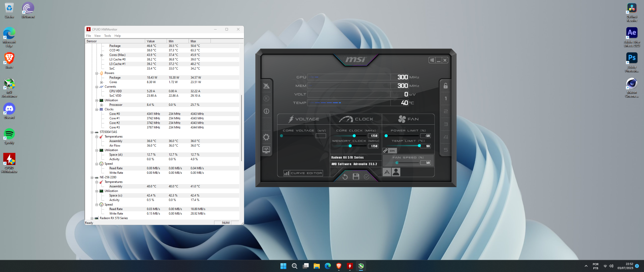Click the HWMonitor vertical scrollbar
644x272 pixels.
point(241,127)
